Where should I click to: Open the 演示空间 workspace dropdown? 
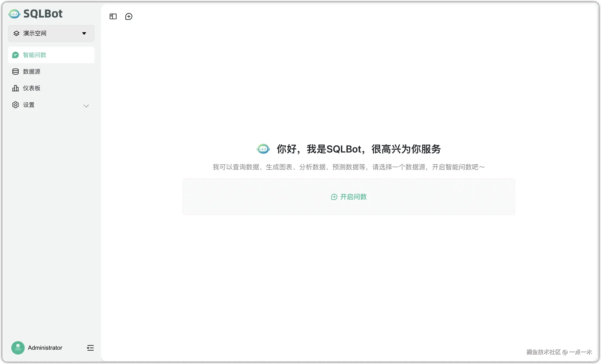51,33
